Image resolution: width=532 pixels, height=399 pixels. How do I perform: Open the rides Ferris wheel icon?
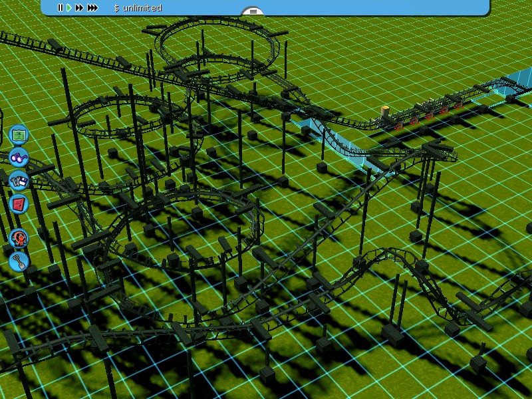(19, 237)
